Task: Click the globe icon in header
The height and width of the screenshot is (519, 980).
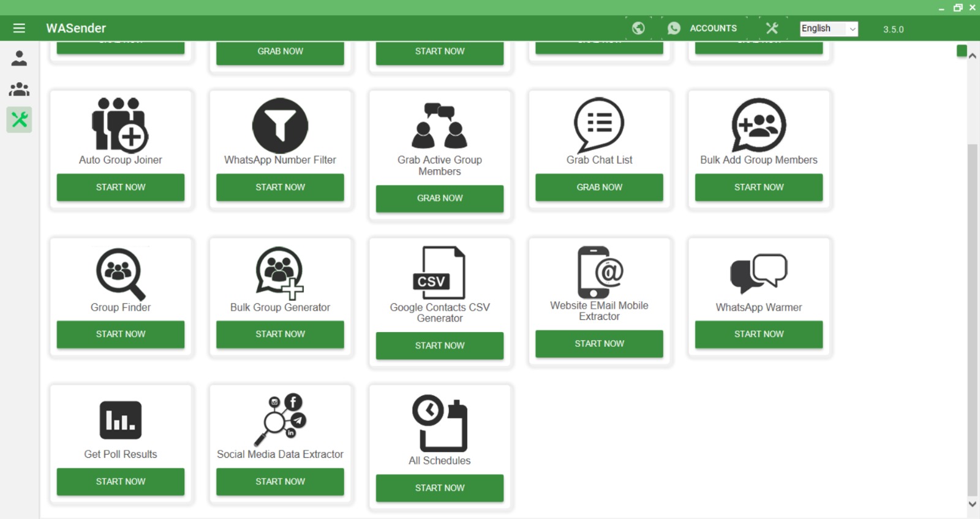Action: (638, 28)
